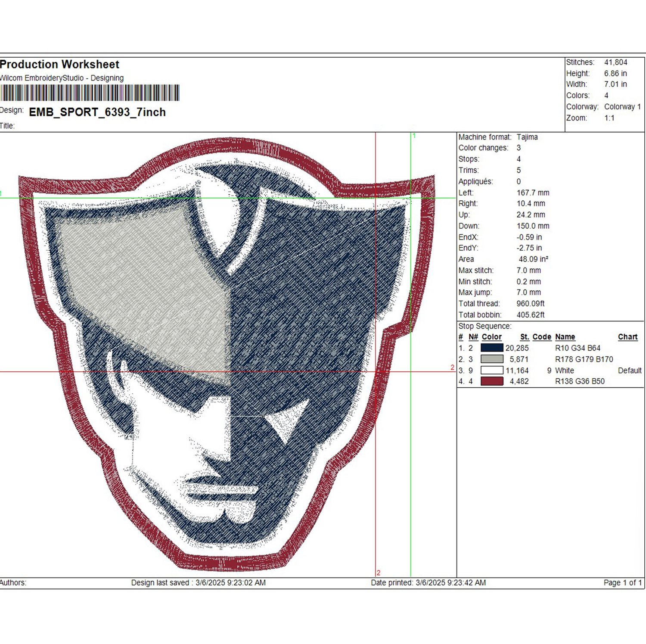Select the gray thread color swatch
Screen dimensions: 646x644
point(492,359)
